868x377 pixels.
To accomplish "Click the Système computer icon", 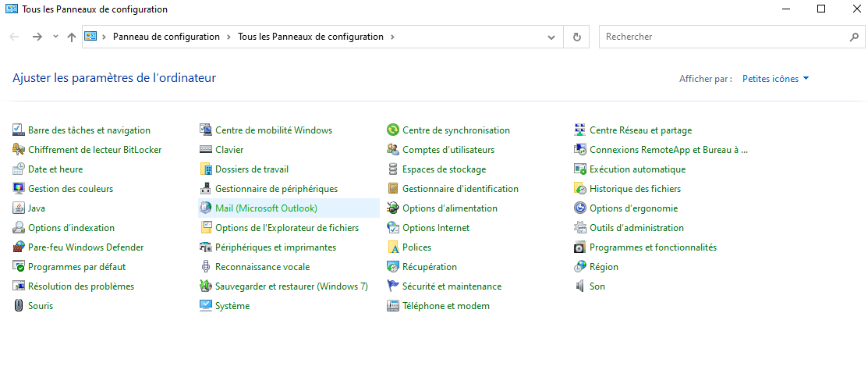I will (x=206, y=306).
